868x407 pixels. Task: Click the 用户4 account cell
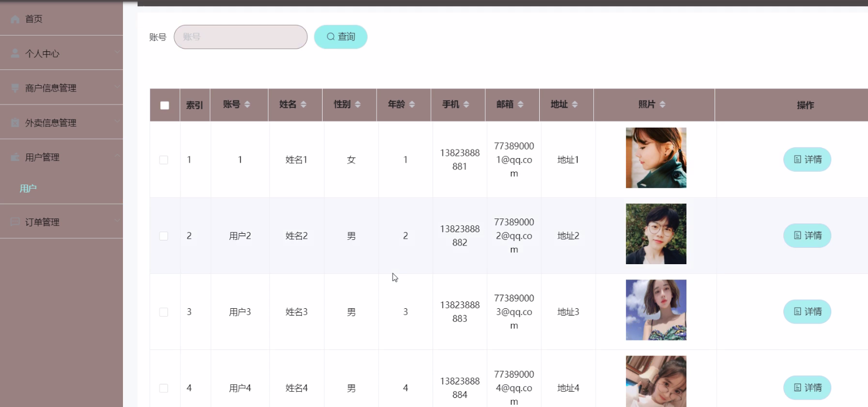240,388
